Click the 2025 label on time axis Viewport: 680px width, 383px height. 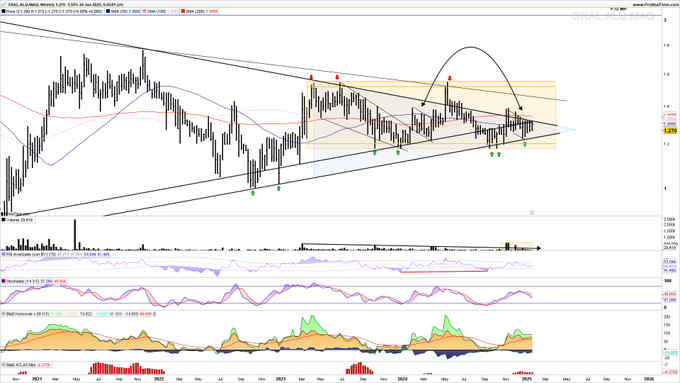pos(526,379)
